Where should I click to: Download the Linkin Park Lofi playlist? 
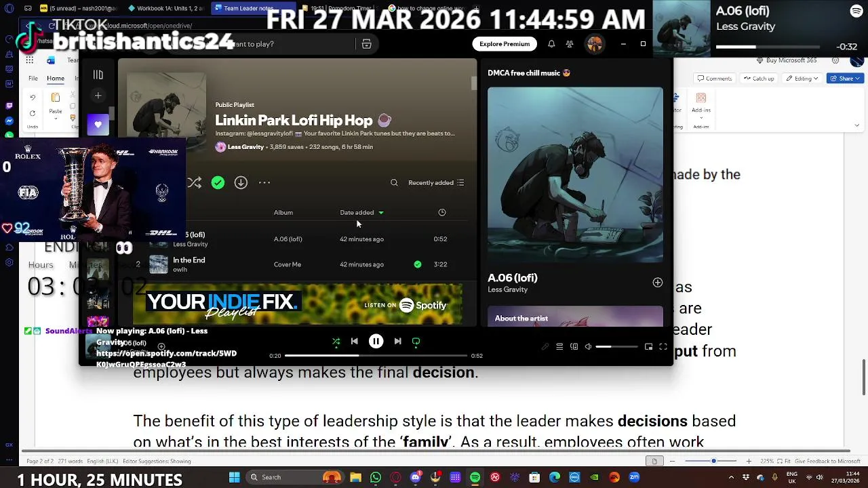[x=241, y=182]
